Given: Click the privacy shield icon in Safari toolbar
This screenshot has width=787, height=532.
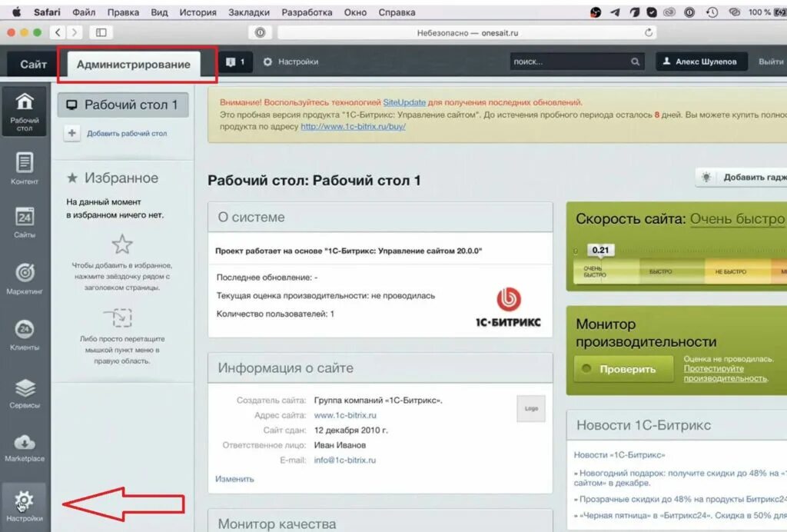Looking at the screenshot, I should 260,32.
